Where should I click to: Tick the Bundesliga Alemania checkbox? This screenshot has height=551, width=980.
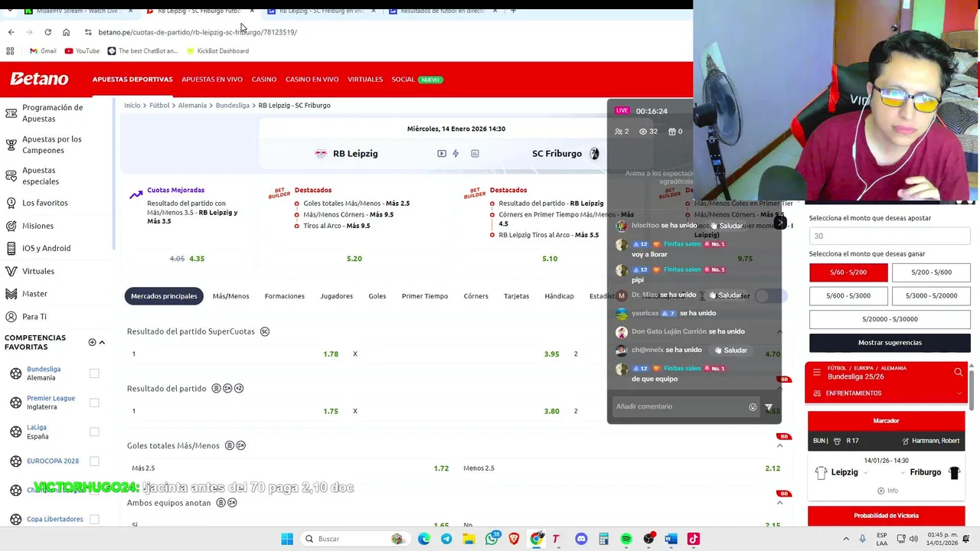click(94, 373)
